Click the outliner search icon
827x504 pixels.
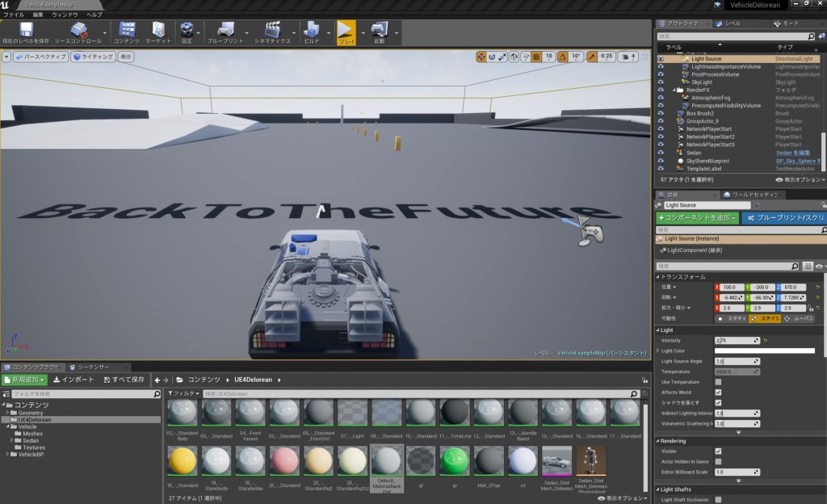point(811,36)
